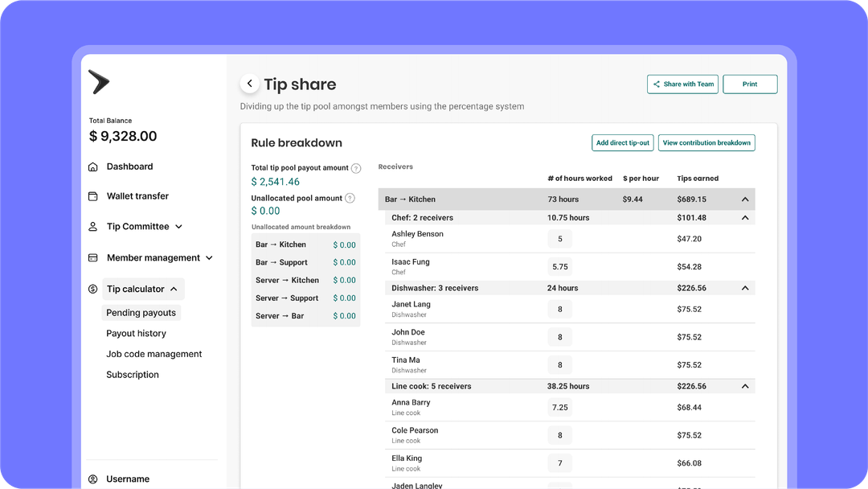Image resolution: width=868 pixels, height=489 pixels.
Task: Select the Wallet transfer card icon
Action: tap(92, 196)
